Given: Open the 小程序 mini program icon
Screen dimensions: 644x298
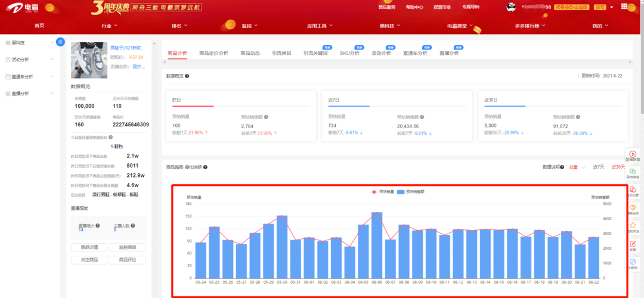Looking at the screenshot, I should (x=633, y=262).
